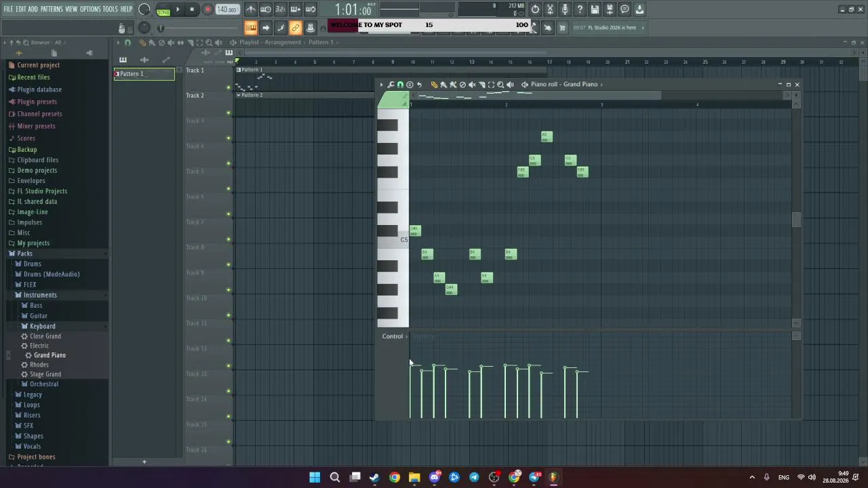Open the chat bubble icon in the top toolbar
868x488 pixels.
point(625,9)
